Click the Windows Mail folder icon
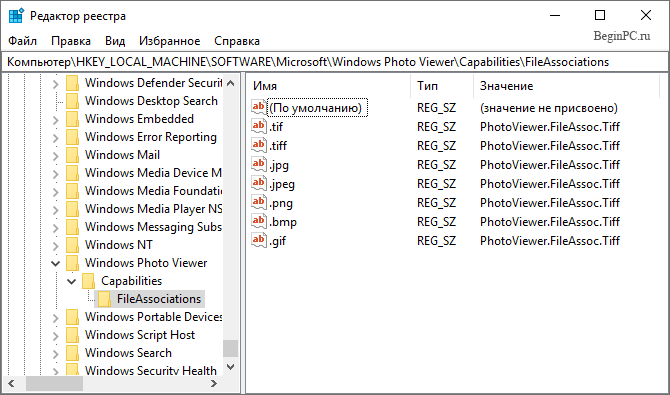Viewport: 670px width, 395px height. click(x=73, y=155)
